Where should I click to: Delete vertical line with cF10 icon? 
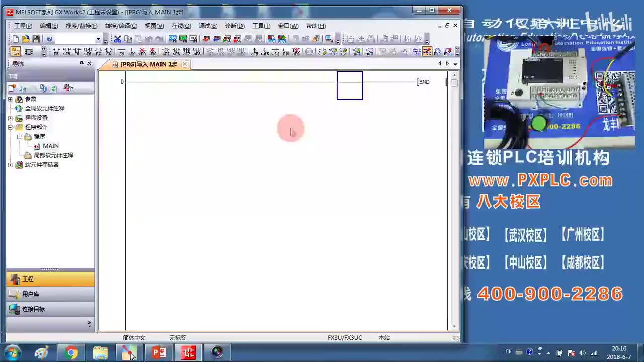click(153, 51)
